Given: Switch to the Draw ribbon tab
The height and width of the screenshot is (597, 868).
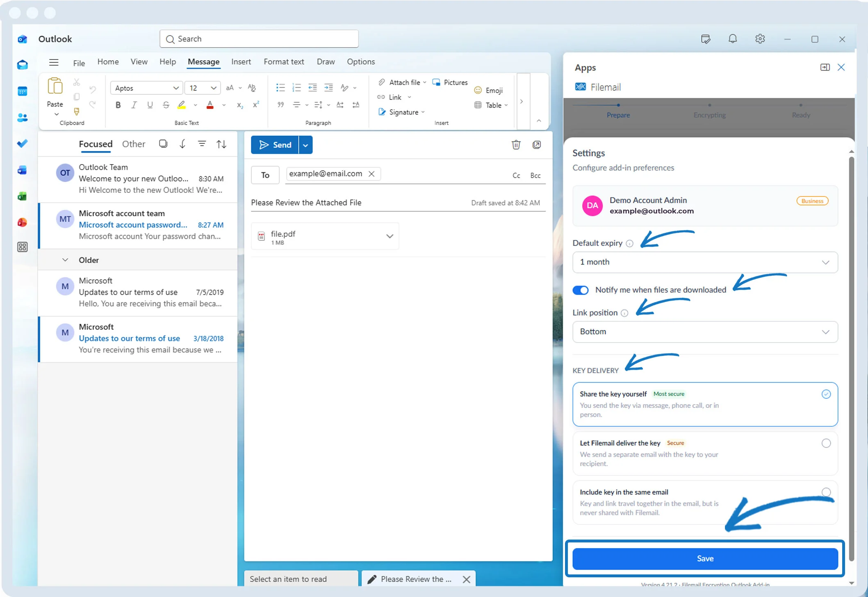Looking at the screenshot, I should click(x=326, y=62).
